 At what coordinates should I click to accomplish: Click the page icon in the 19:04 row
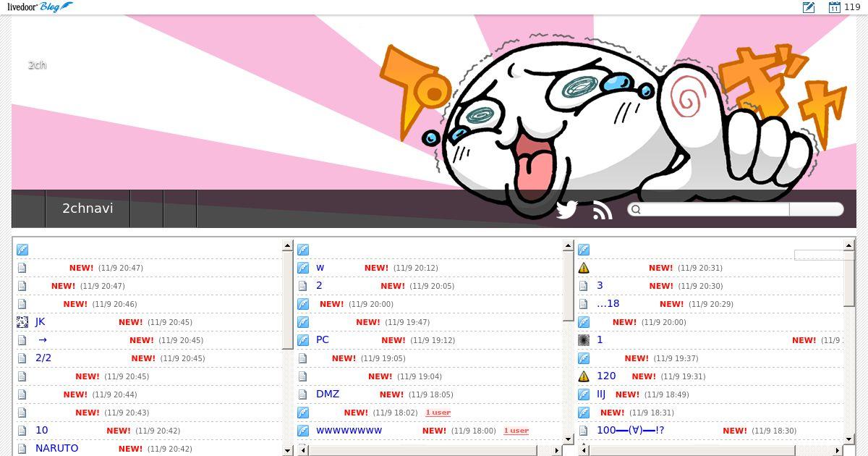[302, 376]
